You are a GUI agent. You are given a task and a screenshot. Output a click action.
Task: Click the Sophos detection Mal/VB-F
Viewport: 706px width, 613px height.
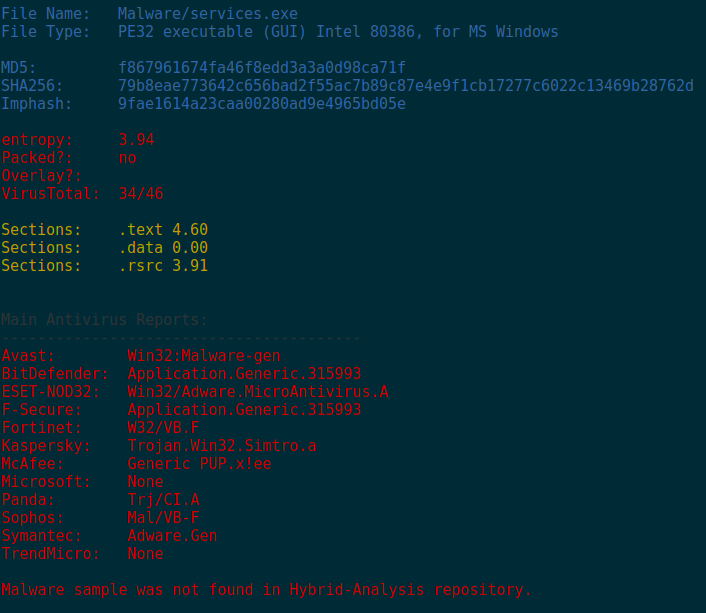point(163,518)
